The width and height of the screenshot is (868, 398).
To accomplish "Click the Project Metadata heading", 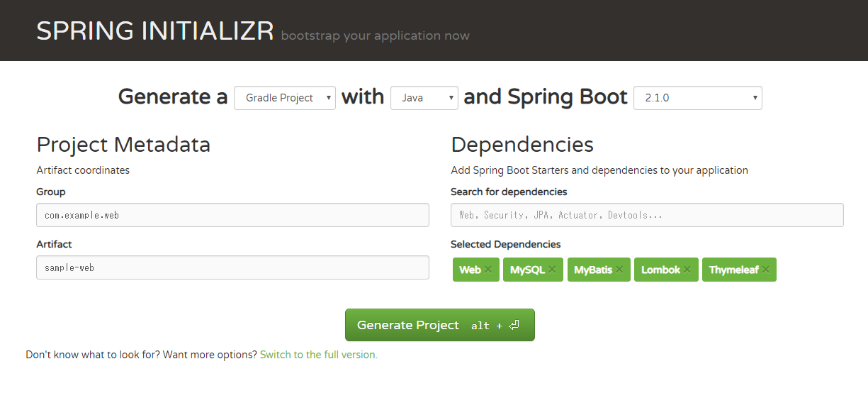I will [x=123, y=145].
